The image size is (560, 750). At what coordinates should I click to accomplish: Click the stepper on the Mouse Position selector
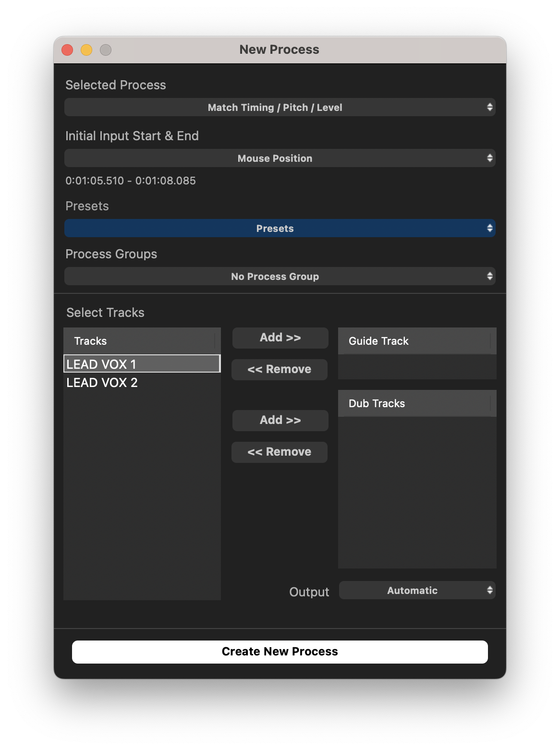(x=490, y=158)
